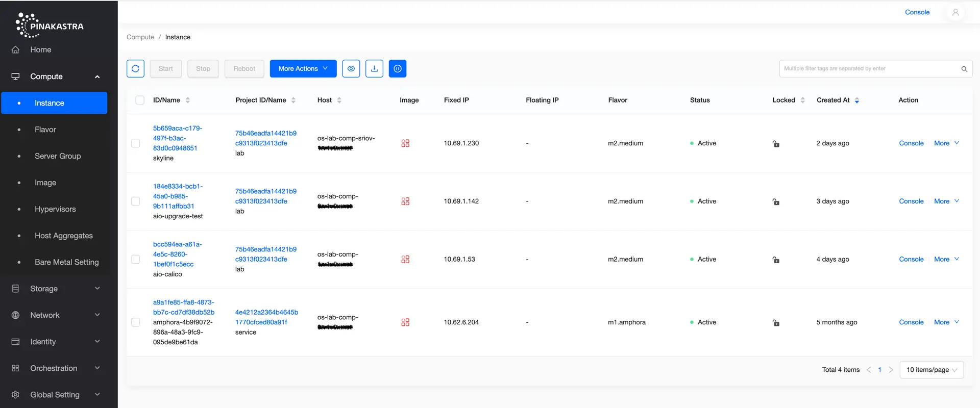980x408 pixels.
Task: Click lock icon for skyline instance
Action: point(776,144)
